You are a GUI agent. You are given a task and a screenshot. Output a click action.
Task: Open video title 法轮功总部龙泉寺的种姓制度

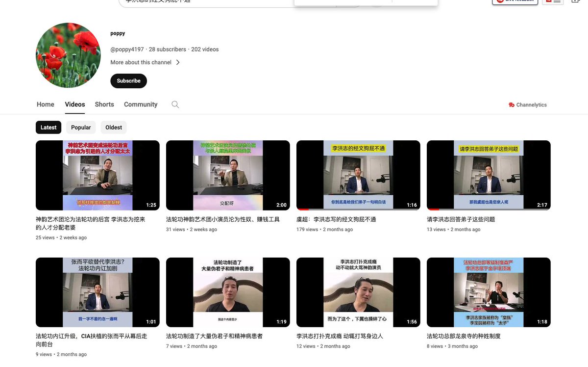coord(464,336)
